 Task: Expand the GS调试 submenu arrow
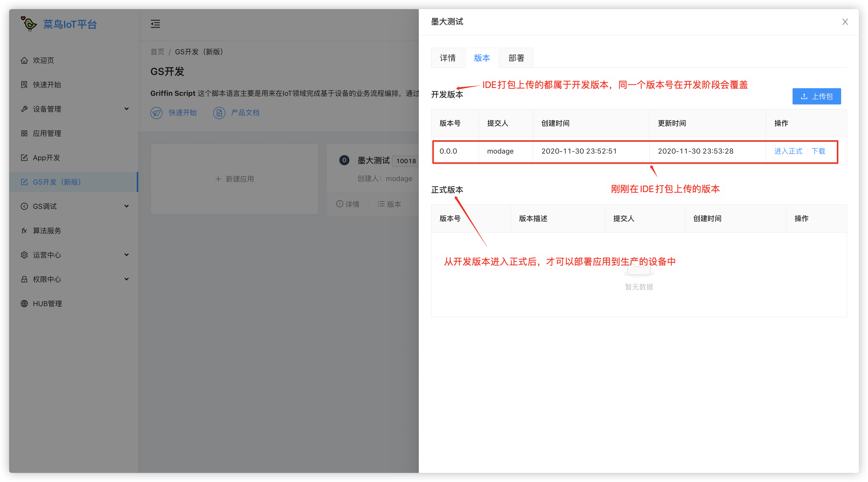pos(126,206)
